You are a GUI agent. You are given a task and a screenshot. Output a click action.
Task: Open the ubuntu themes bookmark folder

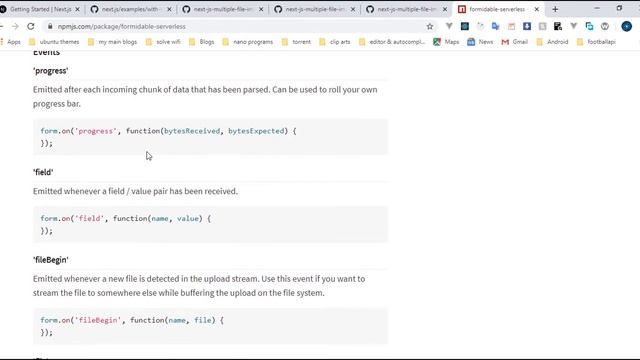click(54, 42)
